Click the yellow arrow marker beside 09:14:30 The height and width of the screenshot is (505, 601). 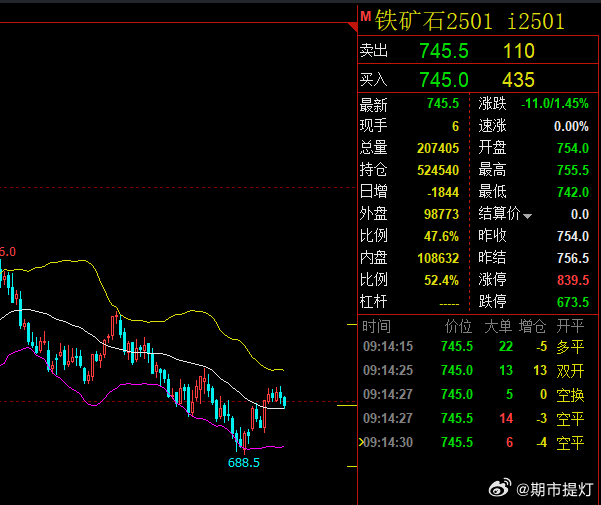(x=361, y=442)
